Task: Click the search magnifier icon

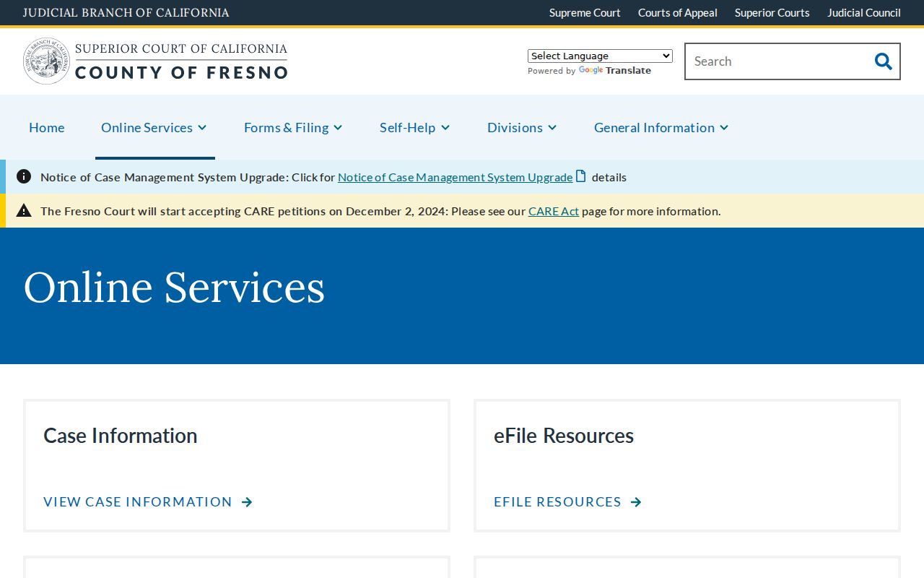Action: click(883, 61)
